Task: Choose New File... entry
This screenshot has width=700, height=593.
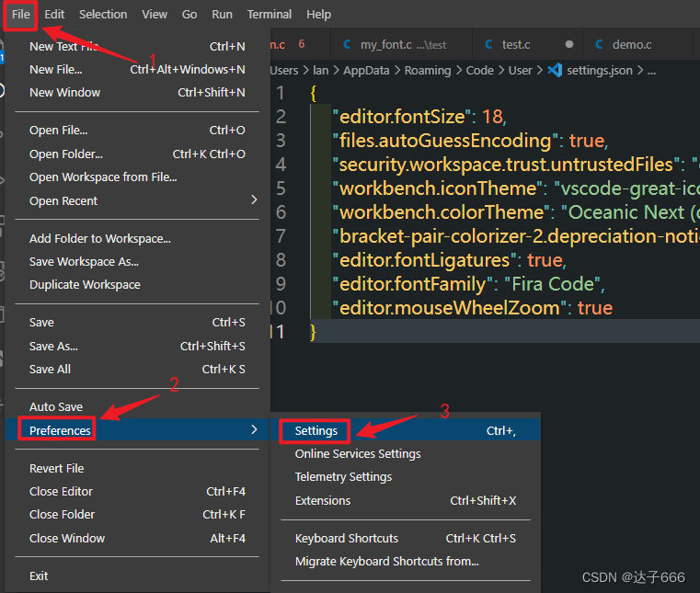Action: point(137,70)
